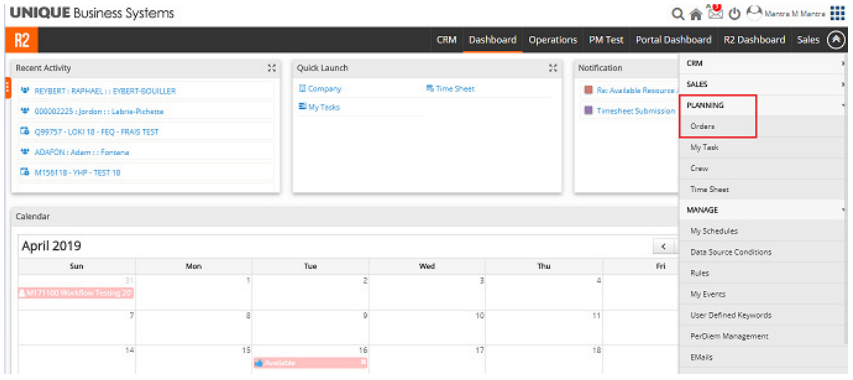The image size is (853, 380).
Task: Switch to the Operations tab
Action: 553,40
